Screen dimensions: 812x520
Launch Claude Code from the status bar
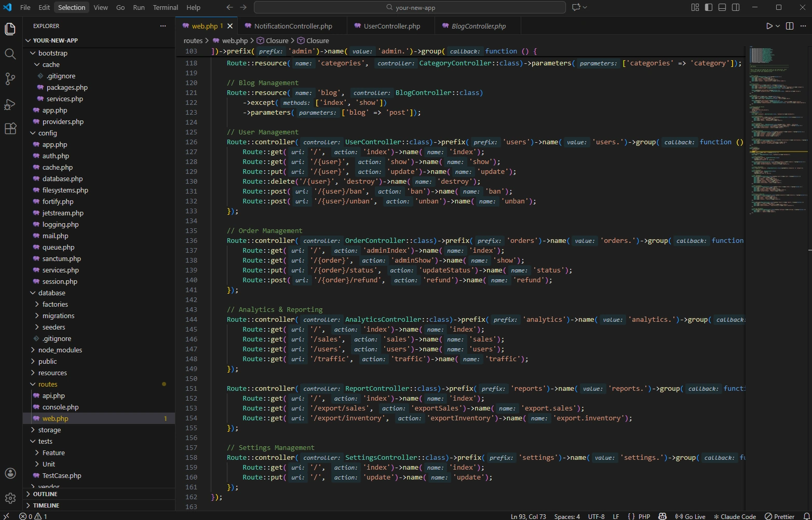(x=734, y=516)
